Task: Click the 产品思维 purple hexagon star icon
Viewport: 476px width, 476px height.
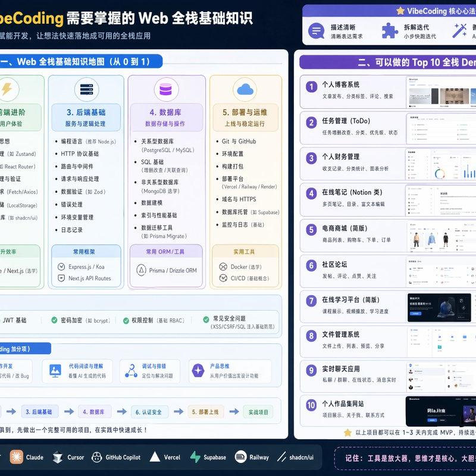Action: click(x=198, y=370)
